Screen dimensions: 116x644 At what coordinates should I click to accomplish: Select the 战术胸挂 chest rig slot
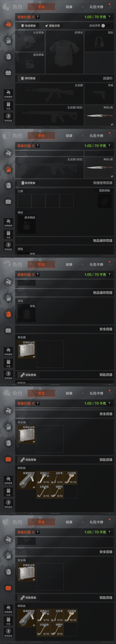tap(27, 224)
